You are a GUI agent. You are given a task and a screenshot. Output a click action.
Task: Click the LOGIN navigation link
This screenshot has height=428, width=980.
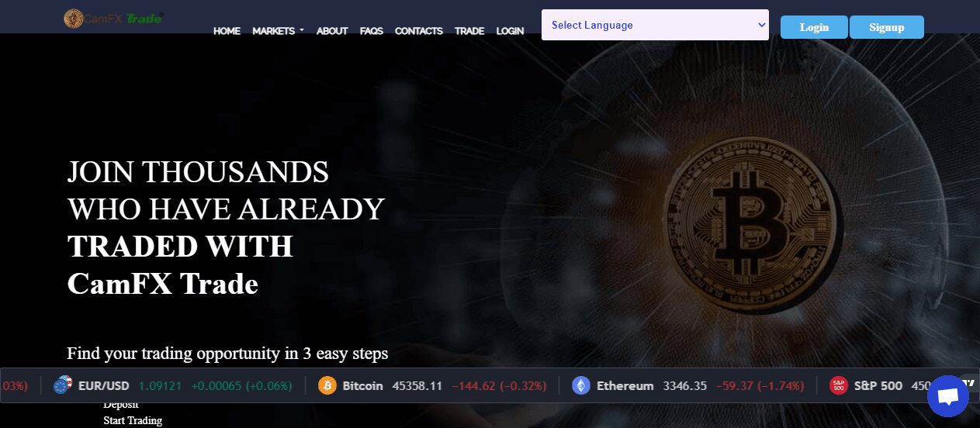coord(510,31)
